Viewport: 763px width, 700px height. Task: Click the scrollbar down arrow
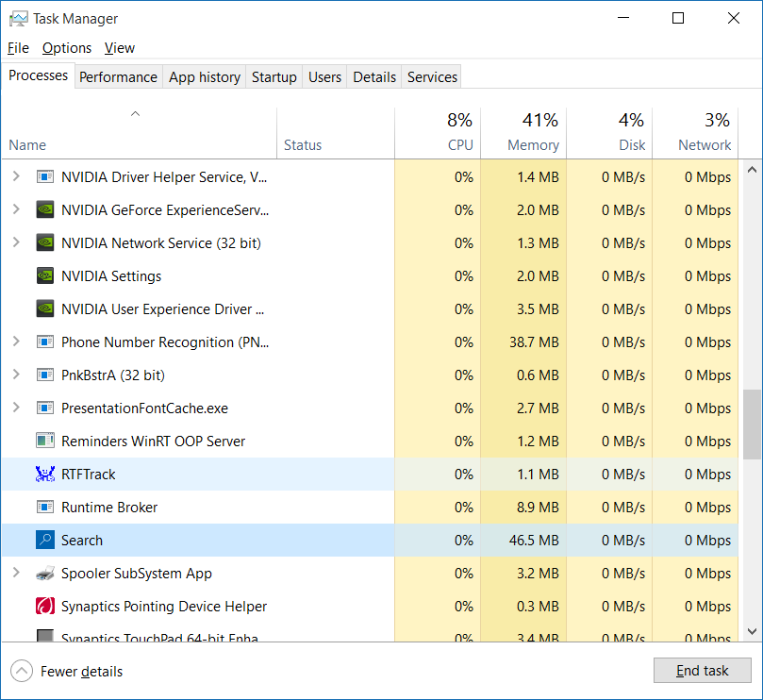click(x=752, y=631)
